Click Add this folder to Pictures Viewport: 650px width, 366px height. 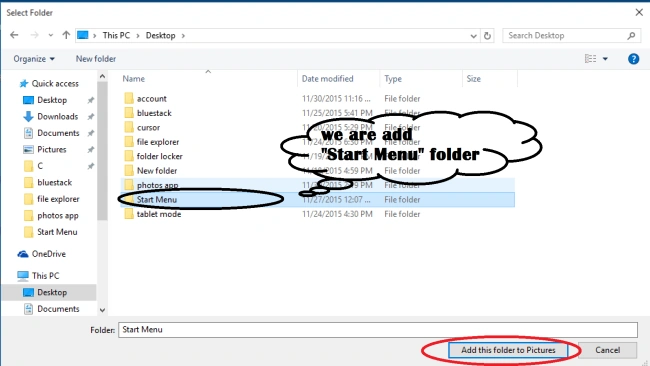508,350
